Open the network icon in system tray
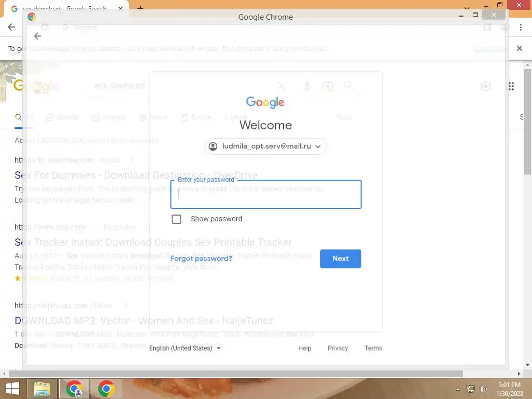Image resolution: width=532 pixels, height=399 pixels. [470, 389]
